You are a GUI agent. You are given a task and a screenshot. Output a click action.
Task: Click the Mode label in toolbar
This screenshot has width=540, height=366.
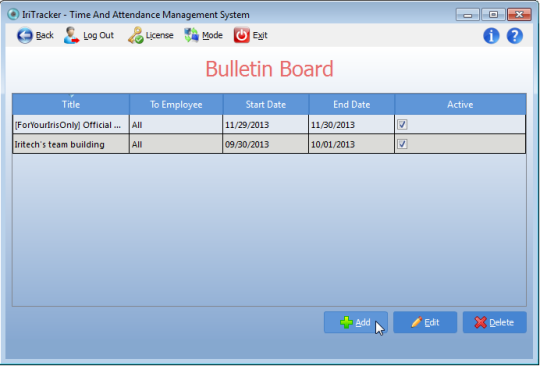click(x=212, y=35)
